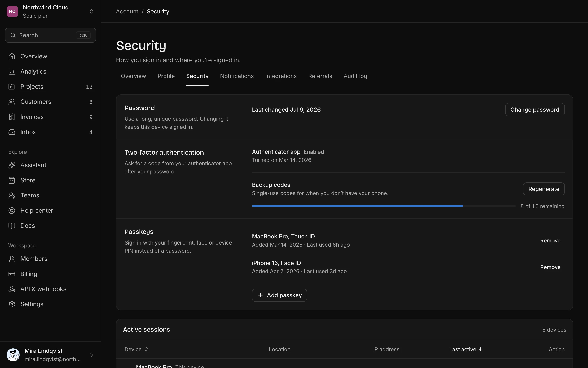Click the Store shopping bag icon
This screenshot has height=368, width=588.
tap(12, 180)
